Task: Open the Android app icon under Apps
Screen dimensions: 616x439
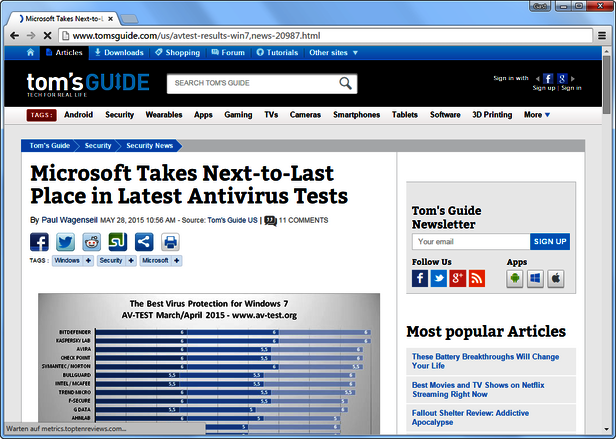Action: (515, 278)
